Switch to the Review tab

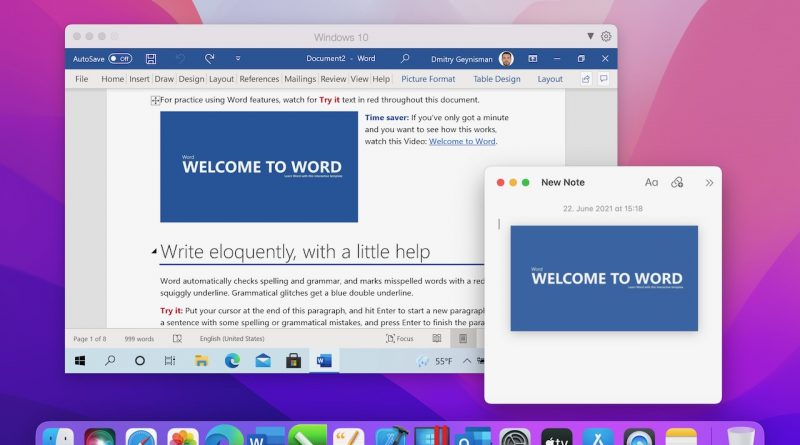point(333,79)
